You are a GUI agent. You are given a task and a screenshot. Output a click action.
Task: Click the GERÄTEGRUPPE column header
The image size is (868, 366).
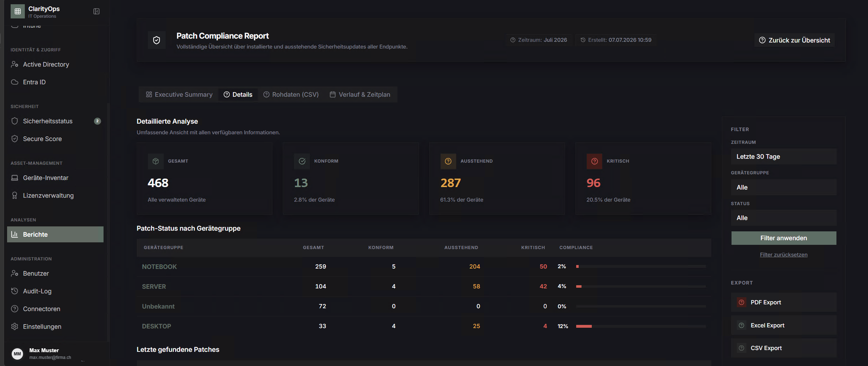pyautogui.click(x=163, y=248)
